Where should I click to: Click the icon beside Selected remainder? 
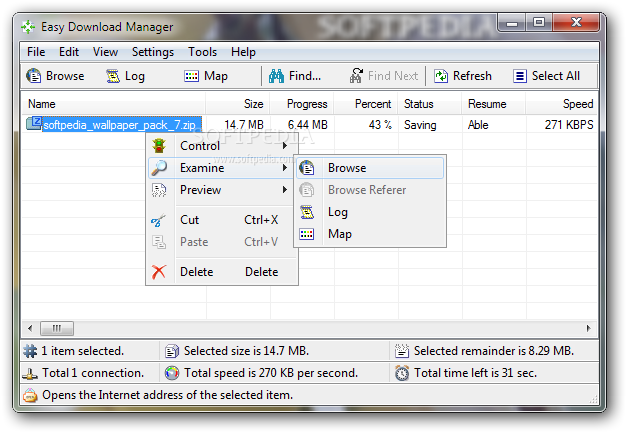click(402, 351)
